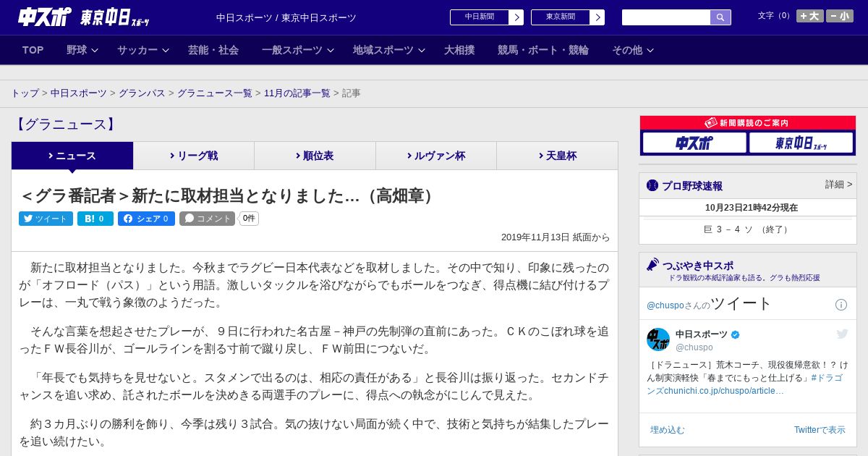Select the ニュース tab

(x=72, y=156)
